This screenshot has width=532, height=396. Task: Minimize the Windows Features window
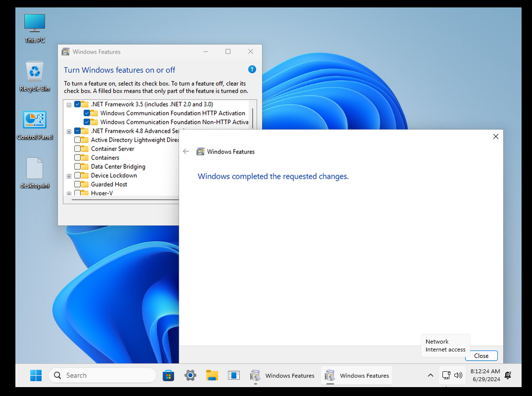coord(205,51)
